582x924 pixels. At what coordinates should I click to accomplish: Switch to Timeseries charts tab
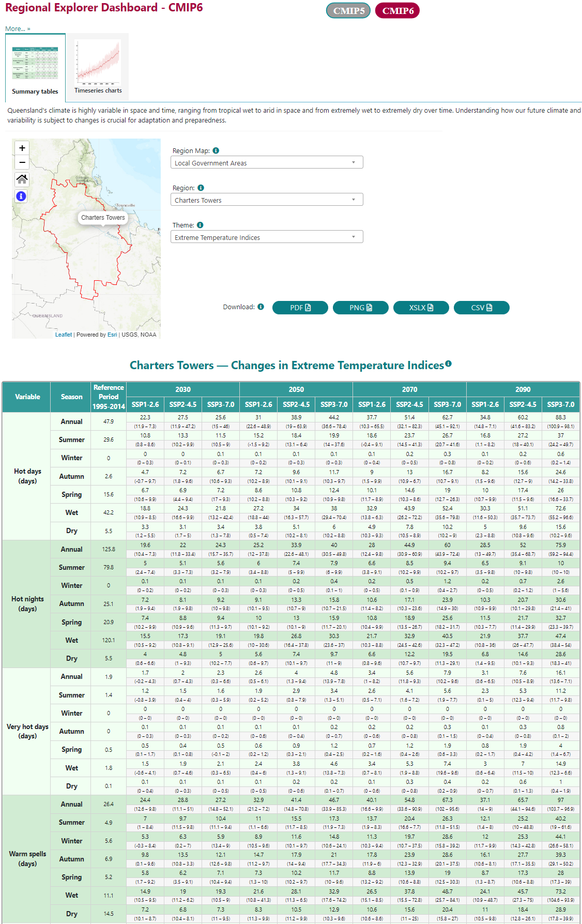click(x=98, y=68)
